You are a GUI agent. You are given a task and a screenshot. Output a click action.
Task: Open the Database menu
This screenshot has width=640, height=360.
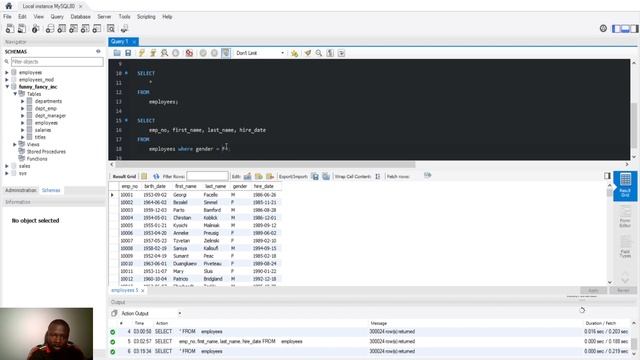(x=80, y=17)
